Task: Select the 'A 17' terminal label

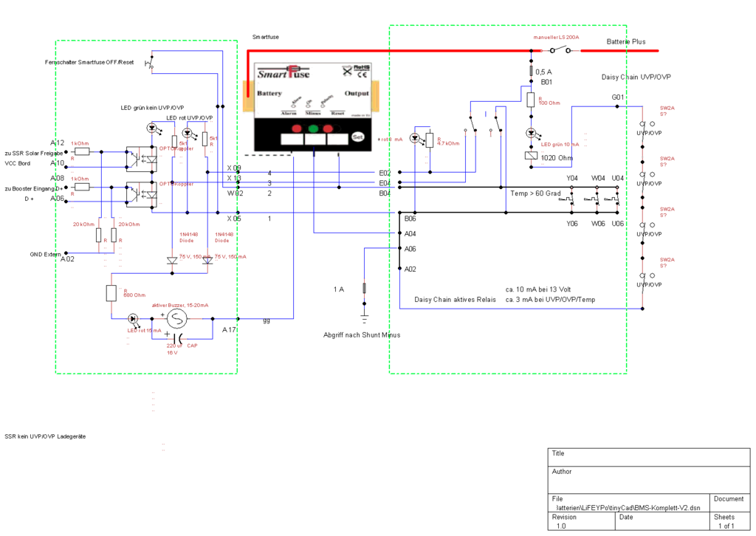Action: click(x=229, y=330)
